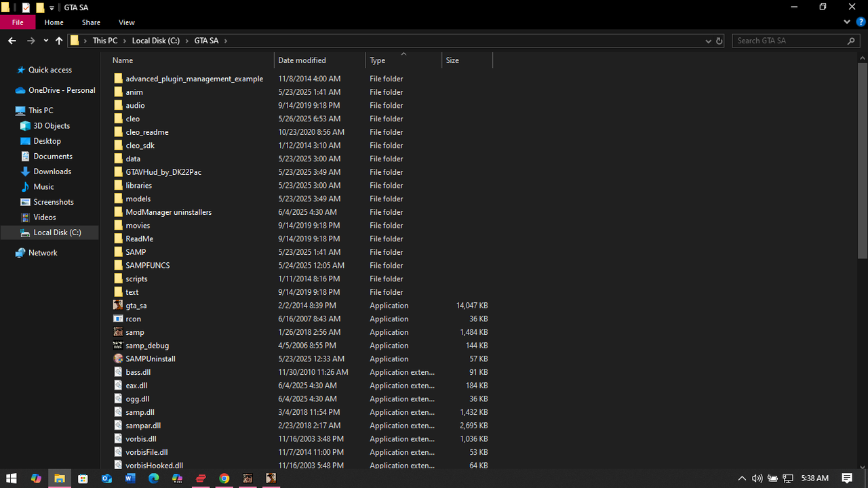Screen dimensions: 868x488
Task: Open the File menu
Action: [x=18, y=22]
